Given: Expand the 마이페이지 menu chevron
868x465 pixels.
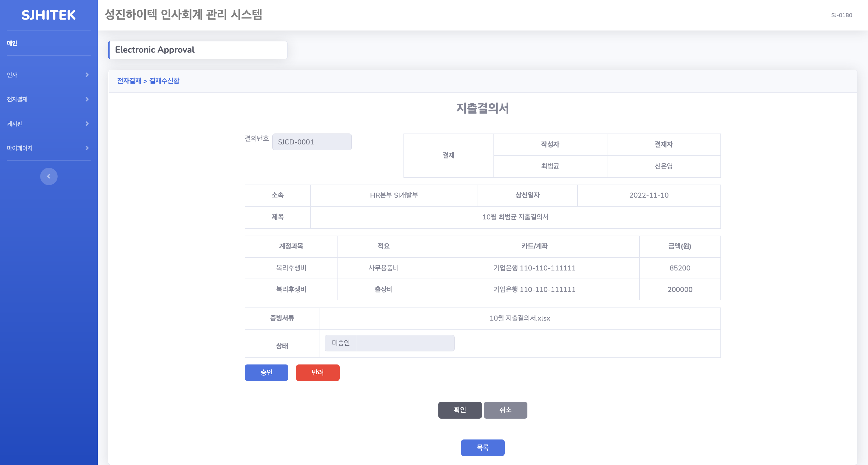Looking at the screenshot, I should point(87,148).
